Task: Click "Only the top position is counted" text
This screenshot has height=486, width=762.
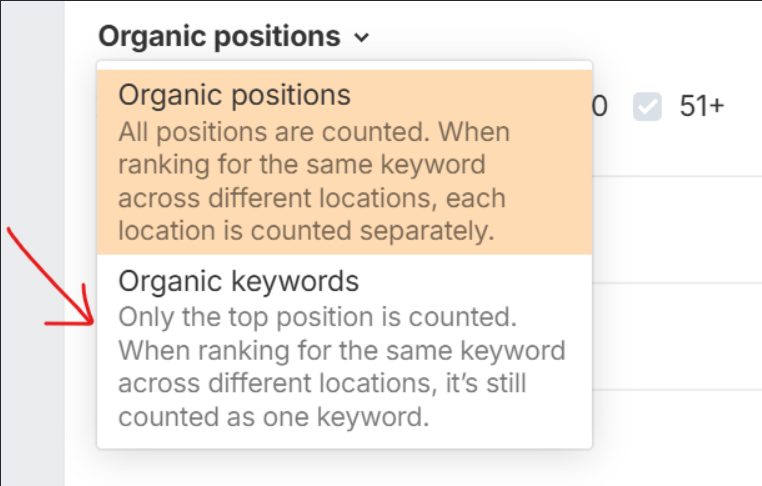Action: point(316,317)
